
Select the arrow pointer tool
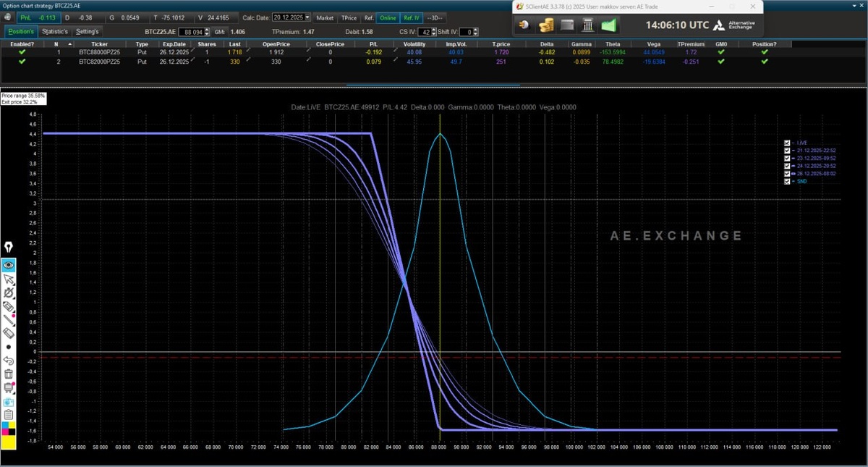[x=9, y=279]
